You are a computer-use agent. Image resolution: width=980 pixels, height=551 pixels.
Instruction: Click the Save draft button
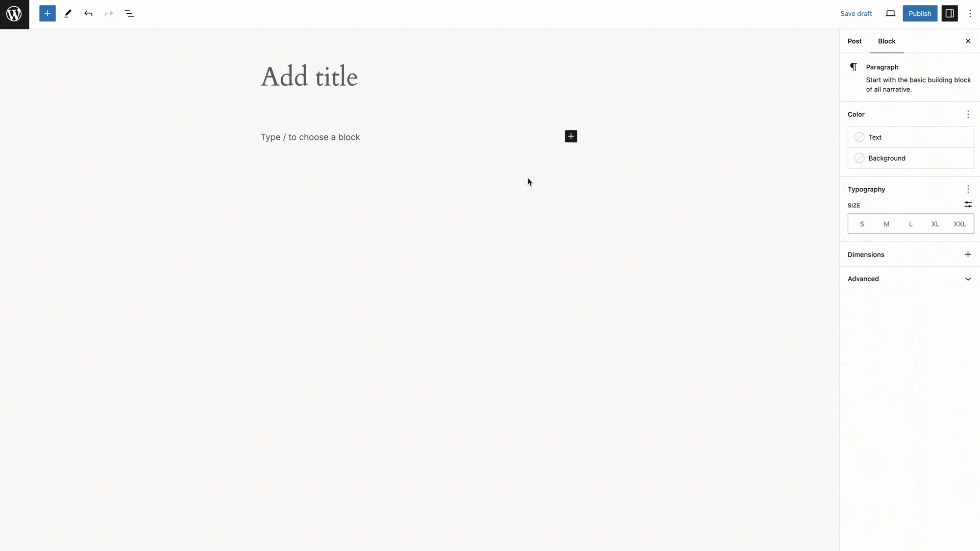856,13
